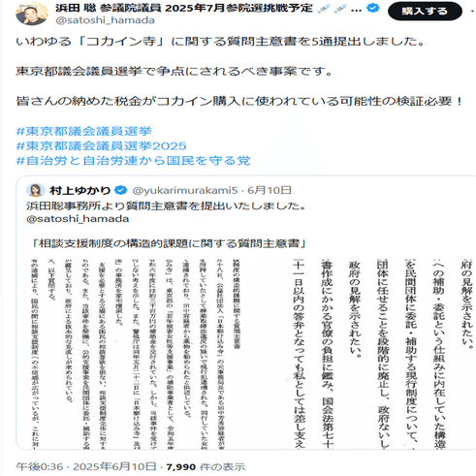
Task: Open Satoshi Hamada's profile avatar
Action: pos(31,14)
